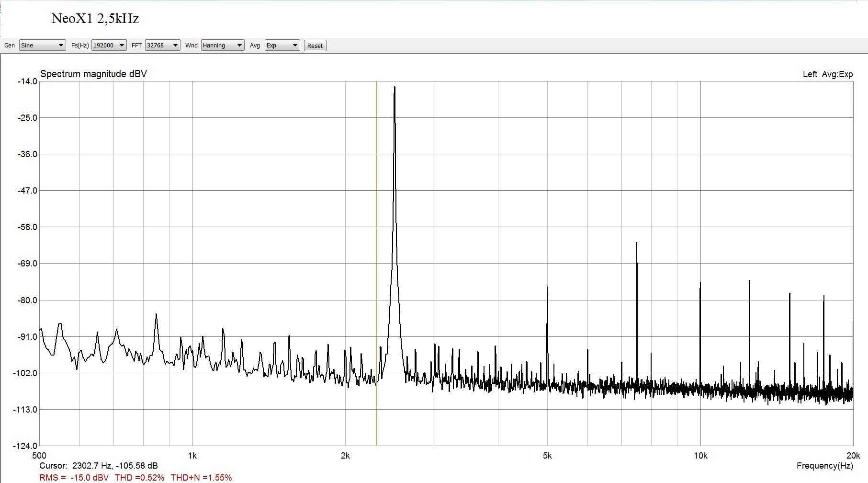
Task: Click the 5 kHz second harmonic peak
Action: point(547,288)
